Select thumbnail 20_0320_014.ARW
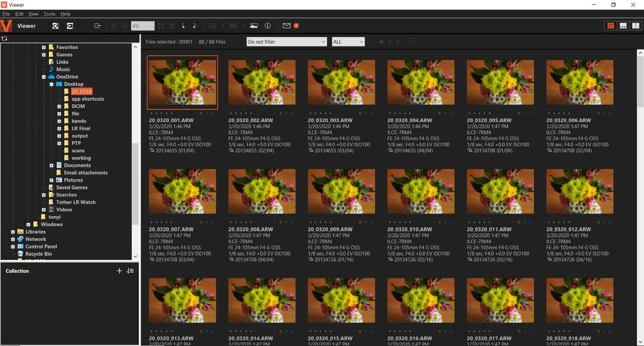The height and width of the screenshot is (346, 644). [x=262, y=301]
